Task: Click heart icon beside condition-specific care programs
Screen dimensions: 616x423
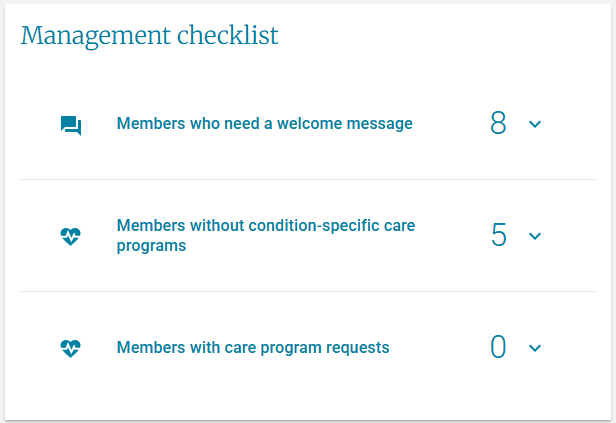Action: 70,237
